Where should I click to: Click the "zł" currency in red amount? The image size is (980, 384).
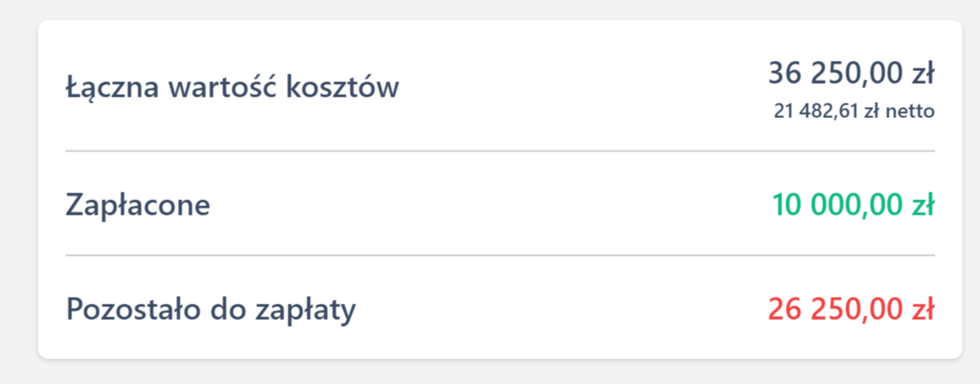(x=923, y=309)
